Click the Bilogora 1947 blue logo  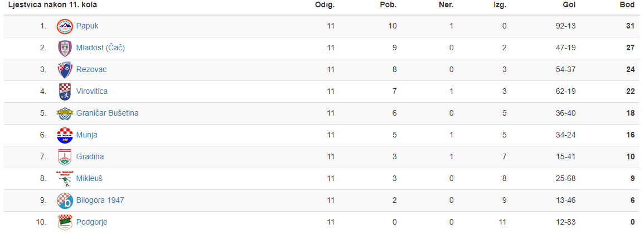pos(65,201)
